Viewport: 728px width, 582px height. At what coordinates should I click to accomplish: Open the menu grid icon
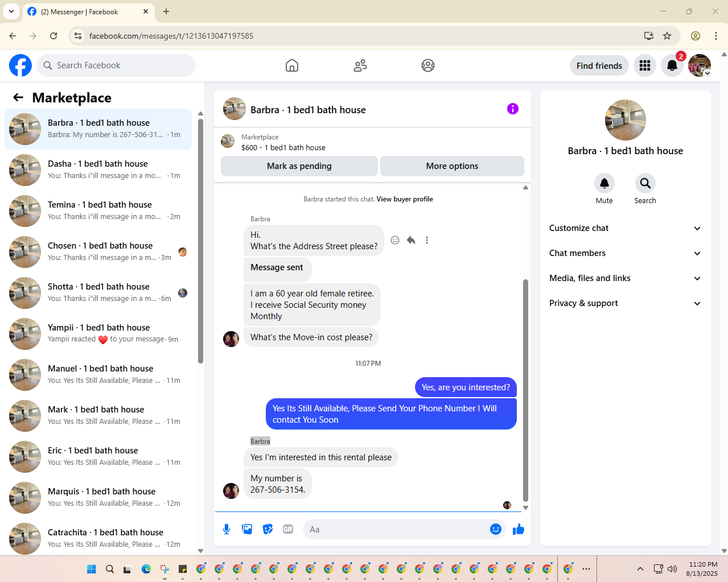tap(645, 66)
